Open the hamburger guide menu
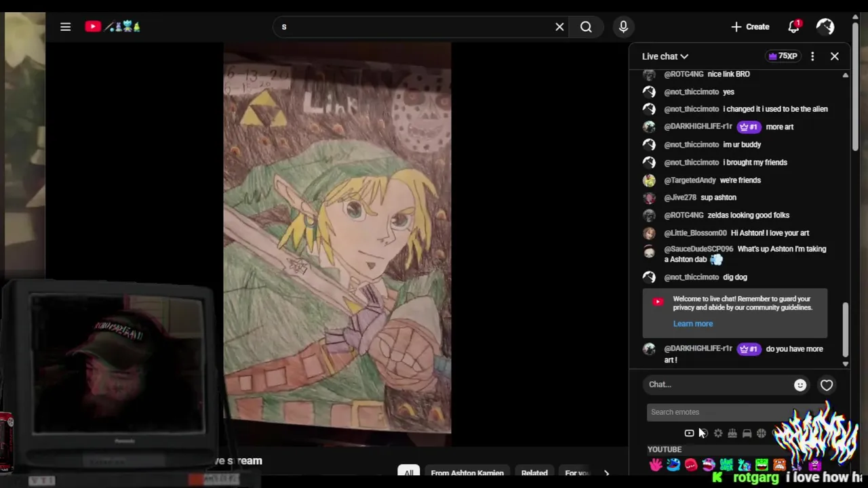 pos(65,27)
